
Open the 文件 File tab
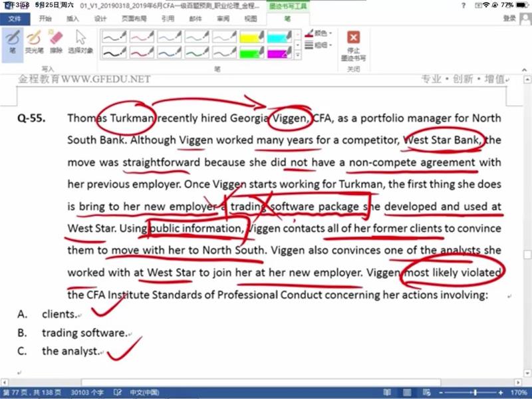[15, 19]
